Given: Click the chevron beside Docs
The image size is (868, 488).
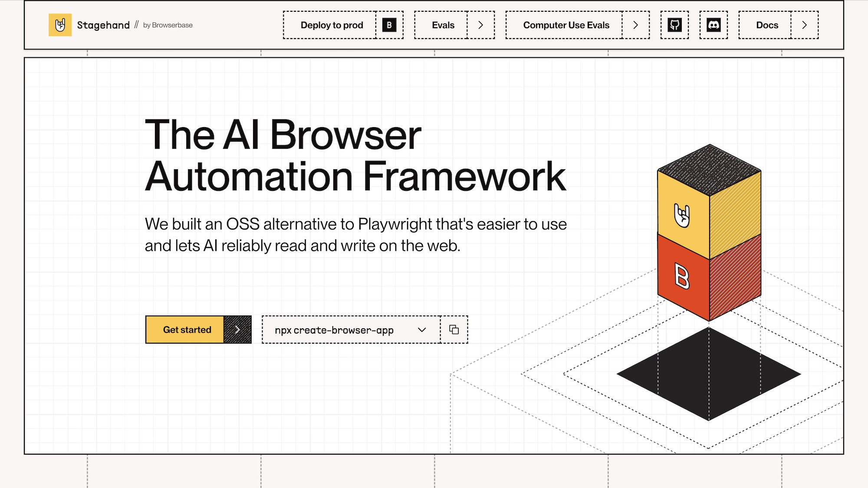Looking at the screenshot, I should click(x=804, y=25).
